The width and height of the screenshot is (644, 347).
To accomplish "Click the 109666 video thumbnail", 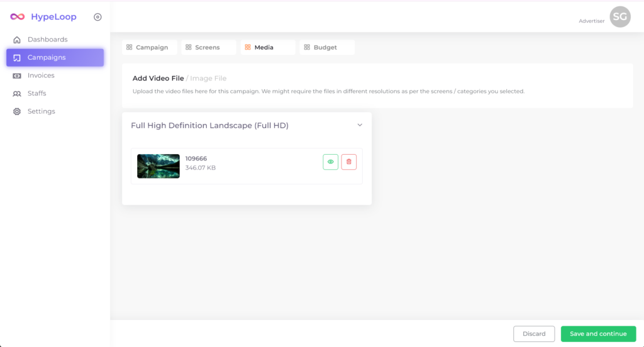I will tap(158, 166).
